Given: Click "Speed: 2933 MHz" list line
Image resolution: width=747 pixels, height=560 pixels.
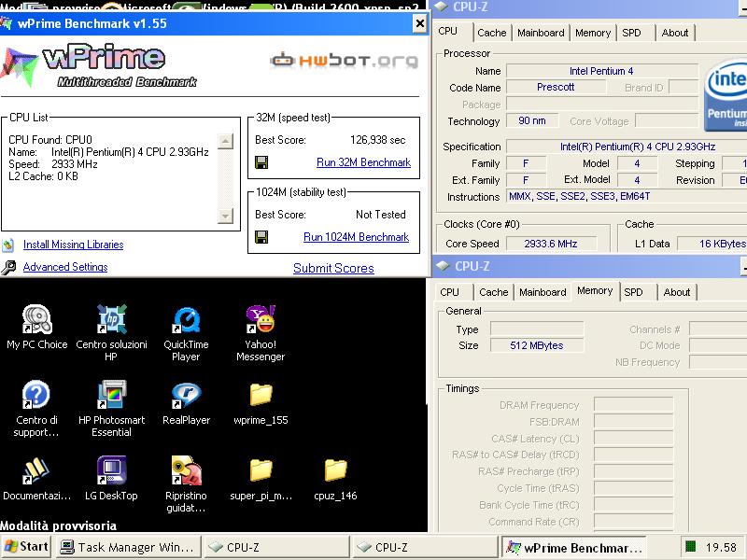Looking at the screenshot, I should [53, 164].
